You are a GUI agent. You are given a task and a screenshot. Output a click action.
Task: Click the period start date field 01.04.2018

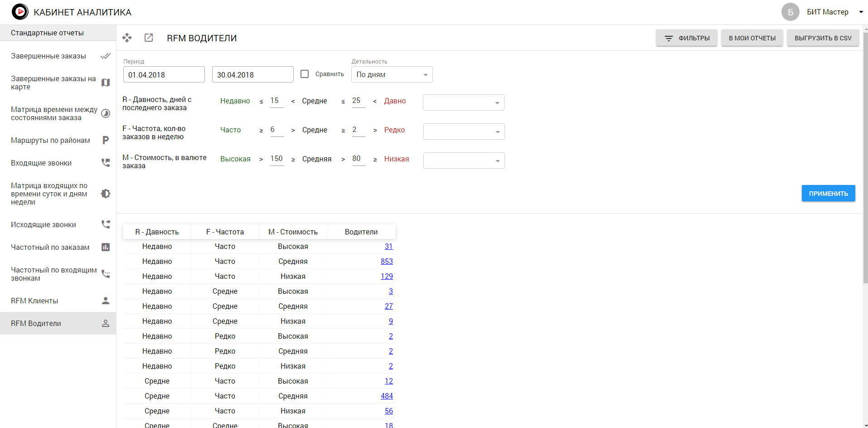(164, 75)
